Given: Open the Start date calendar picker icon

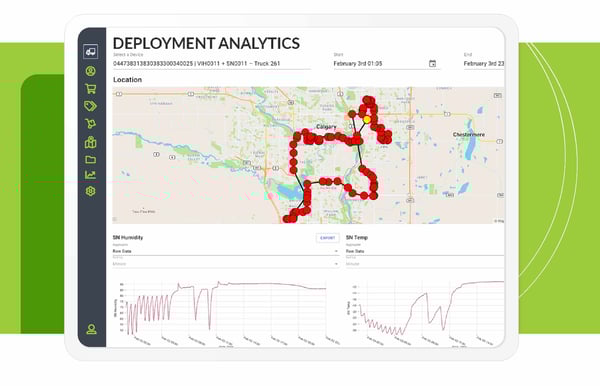Looking at the screenshot, I should coord(432,64).
